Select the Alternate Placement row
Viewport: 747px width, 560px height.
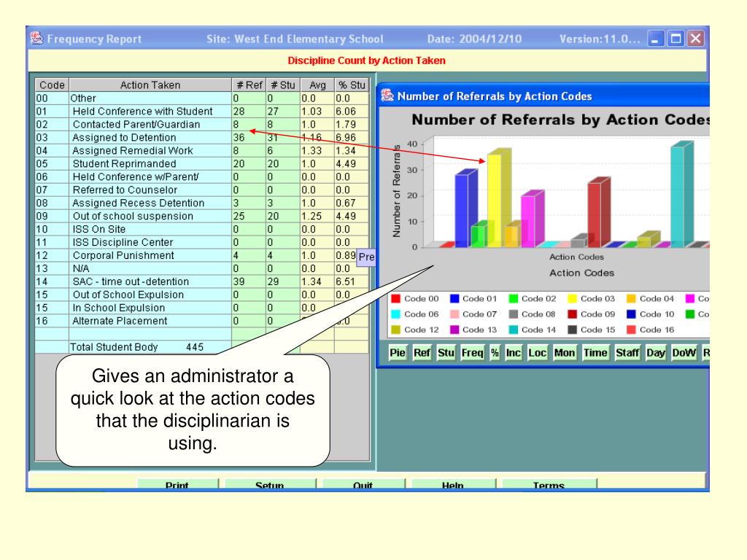tap(202, 321)
